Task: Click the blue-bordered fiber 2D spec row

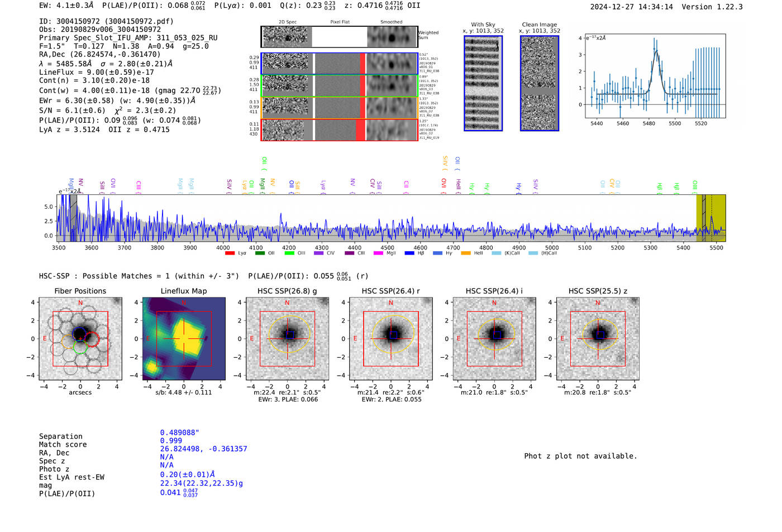Action: (x=340, y=64)
